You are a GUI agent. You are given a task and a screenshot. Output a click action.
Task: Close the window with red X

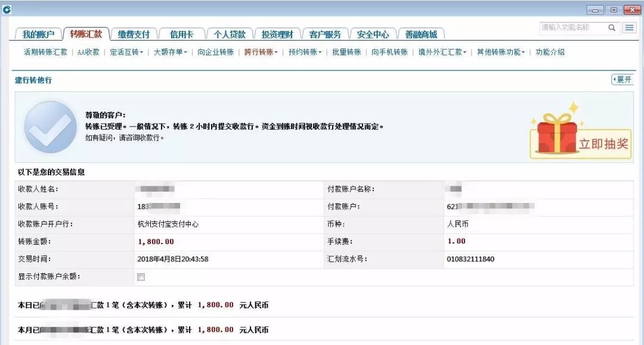coord(632,10)
